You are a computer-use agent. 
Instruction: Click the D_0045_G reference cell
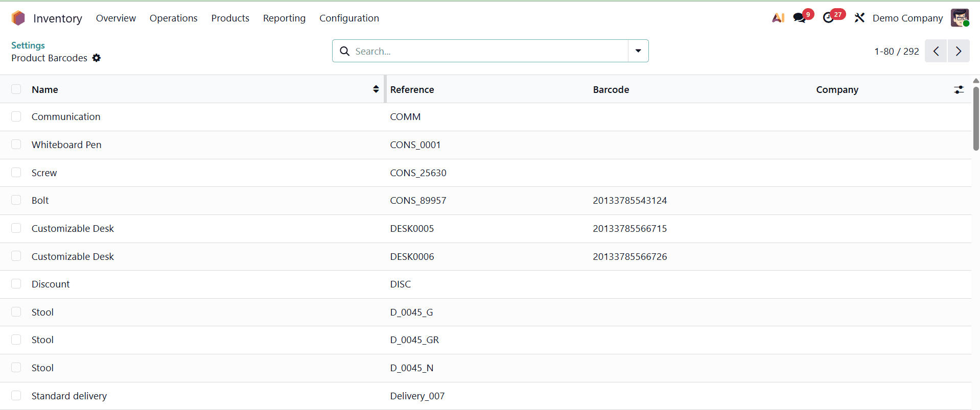(411, 312)
